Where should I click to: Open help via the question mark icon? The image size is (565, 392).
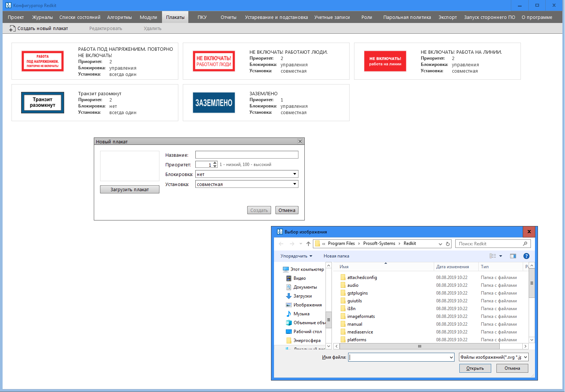pyautogui.click(x=526, y=256)
